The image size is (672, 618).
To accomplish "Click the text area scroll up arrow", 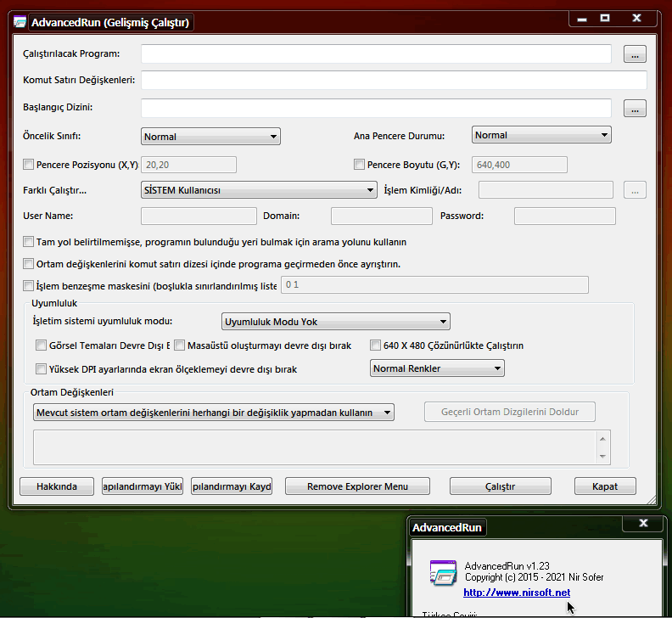I will click(602, 439).
